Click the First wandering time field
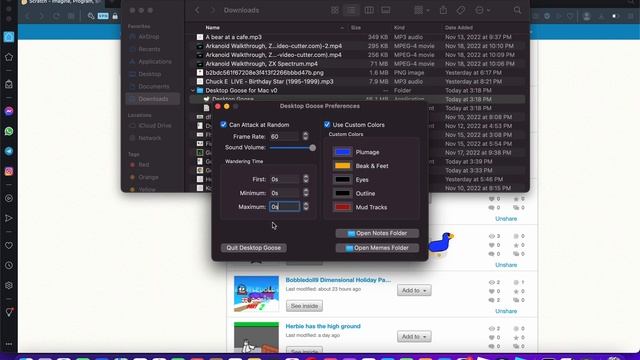Screen dimensions: 640x360 284,179
